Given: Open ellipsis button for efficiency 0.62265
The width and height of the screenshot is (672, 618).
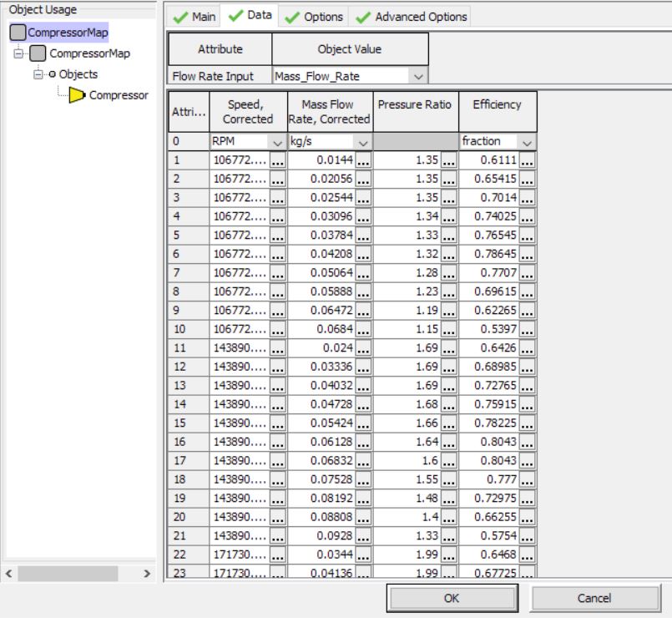Looking at the screenshot, I should click(x=527, y=311).
